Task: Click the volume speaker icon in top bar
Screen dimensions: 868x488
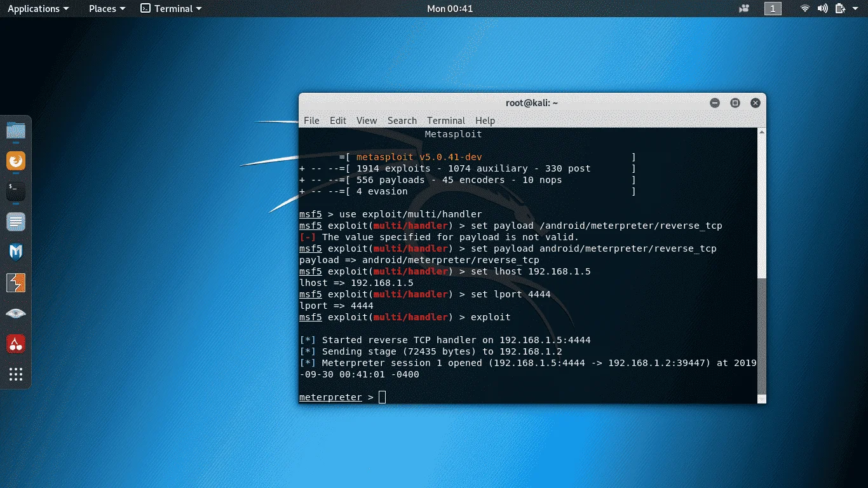Action: (823, 8)
